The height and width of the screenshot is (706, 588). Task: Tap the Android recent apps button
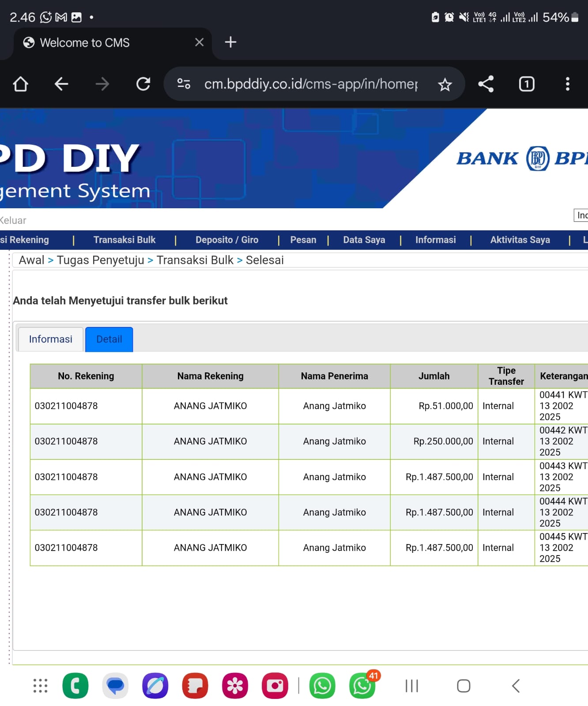click(x=411, y=686)
